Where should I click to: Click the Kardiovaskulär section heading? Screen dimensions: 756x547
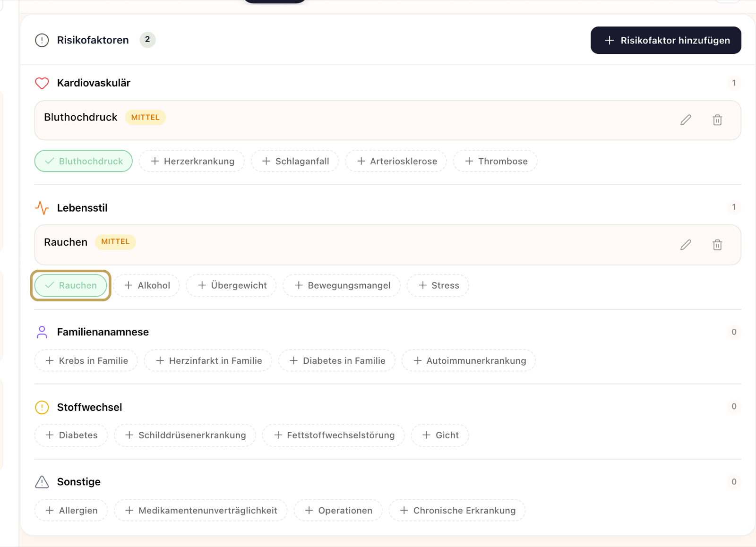[94, 83]
